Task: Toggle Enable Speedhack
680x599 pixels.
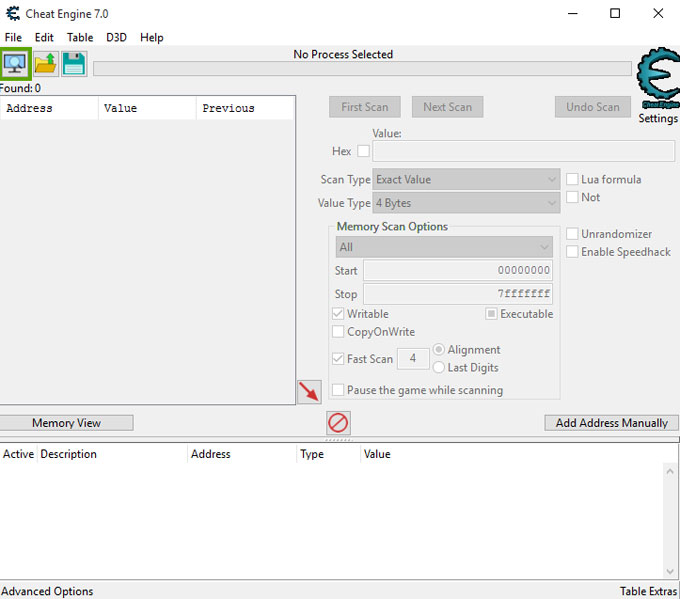Action: point(572,252)
